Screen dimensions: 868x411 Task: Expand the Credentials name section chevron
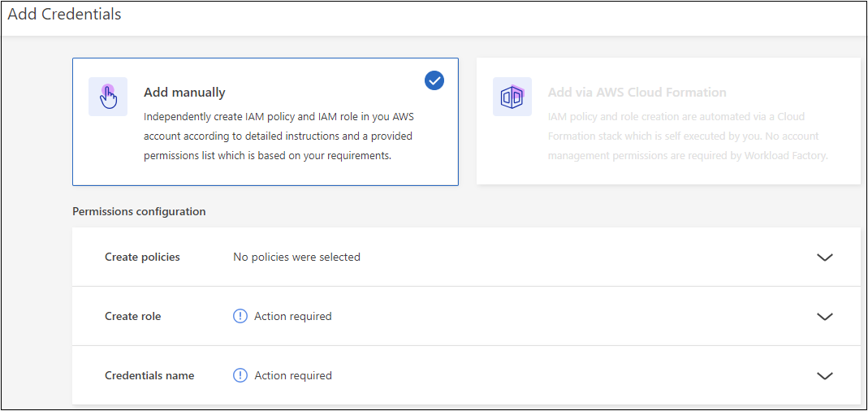coord(824,376)
